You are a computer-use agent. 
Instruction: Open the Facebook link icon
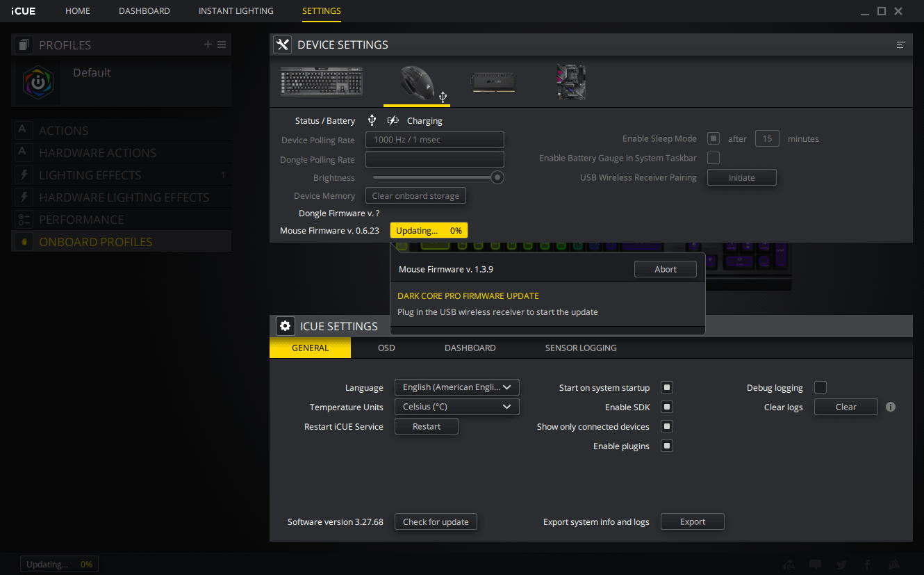coord(868,565)
